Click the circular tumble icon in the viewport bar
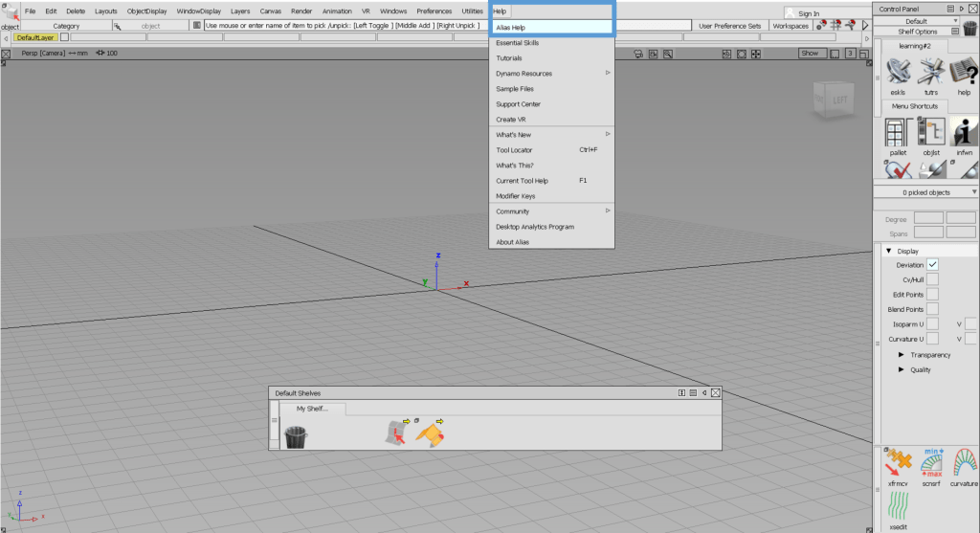The width and height of the screenshot is (980, 533). pos(742,54)
